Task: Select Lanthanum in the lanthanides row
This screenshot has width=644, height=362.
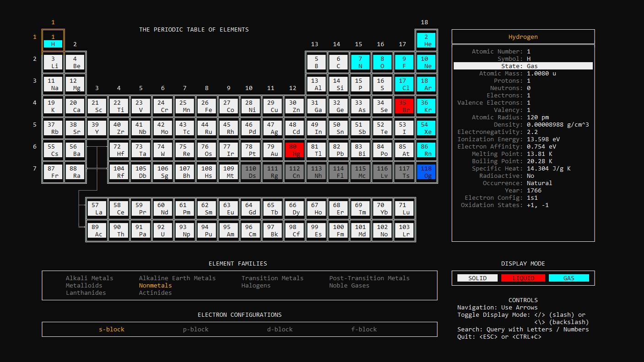Action: pyautogui.click(x=97, y=208)
